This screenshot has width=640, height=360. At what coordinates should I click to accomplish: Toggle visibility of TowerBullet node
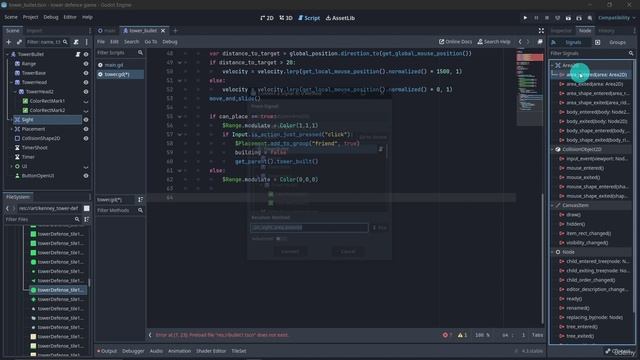click(x=86, y=54)
